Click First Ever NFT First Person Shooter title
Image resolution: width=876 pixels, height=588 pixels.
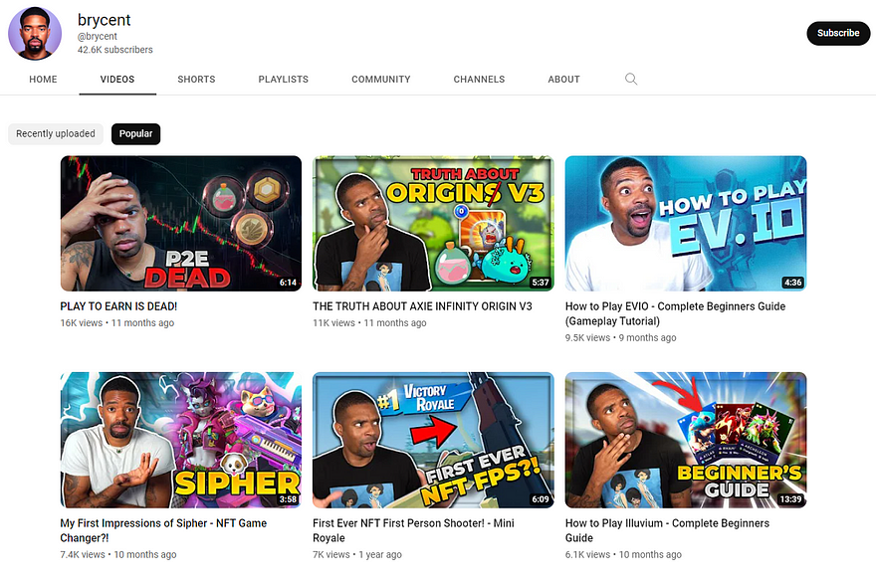(x=413, y=530)
